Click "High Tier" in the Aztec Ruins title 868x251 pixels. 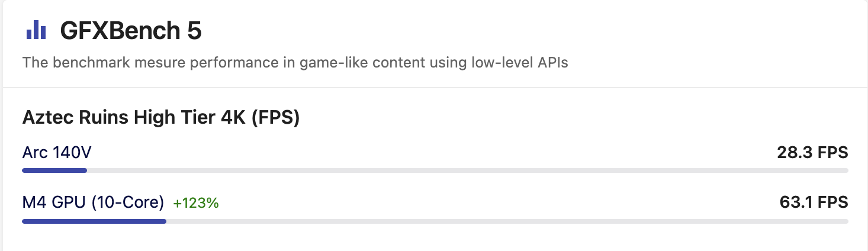175,118
